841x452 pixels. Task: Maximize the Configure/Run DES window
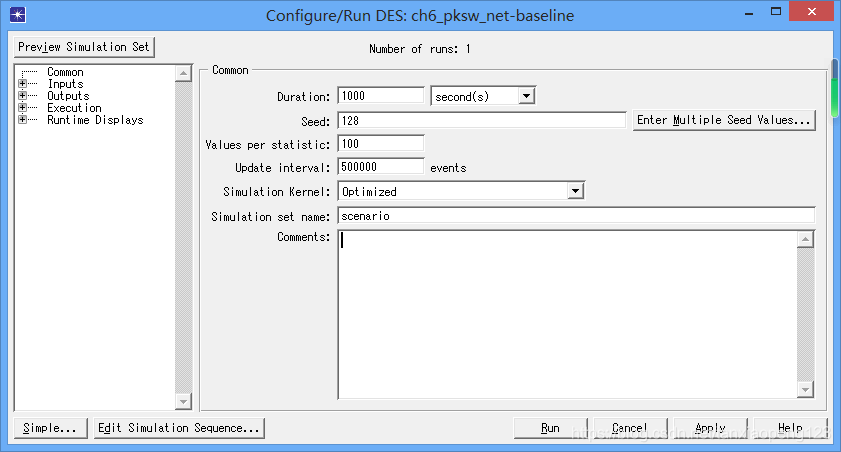776,12
